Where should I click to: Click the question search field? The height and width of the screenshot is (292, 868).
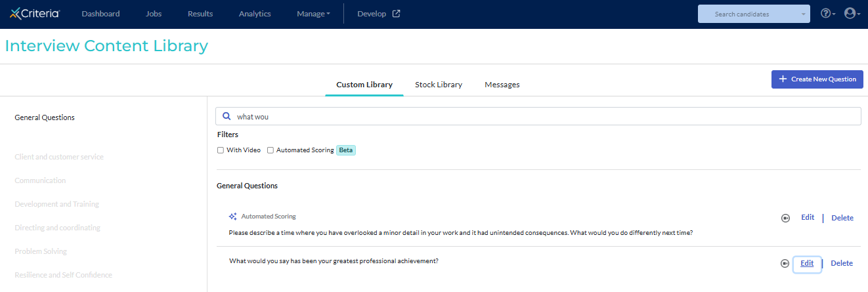[x=538, y=116]
